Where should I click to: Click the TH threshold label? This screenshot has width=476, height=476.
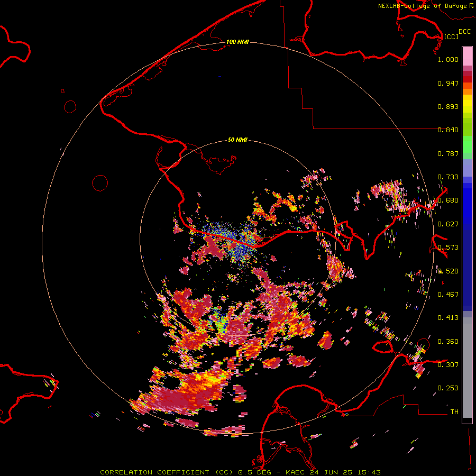click(454, 412)
